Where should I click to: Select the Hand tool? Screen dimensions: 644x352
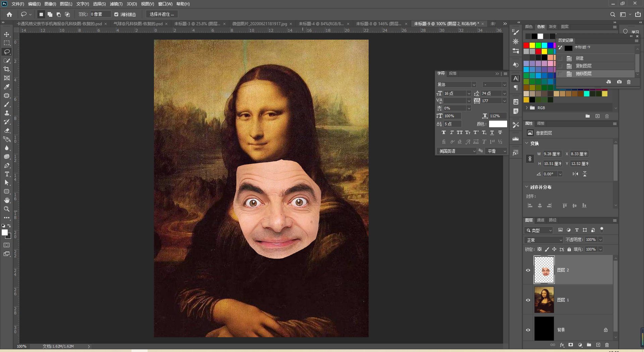pyautogui.click(x=7, y=200)
